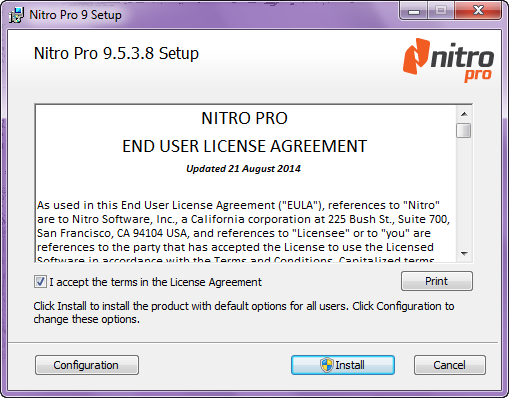This screenshot has width=509, height=398.
Task: Click the greyed-out maximize button
Action: click(441, 11)
